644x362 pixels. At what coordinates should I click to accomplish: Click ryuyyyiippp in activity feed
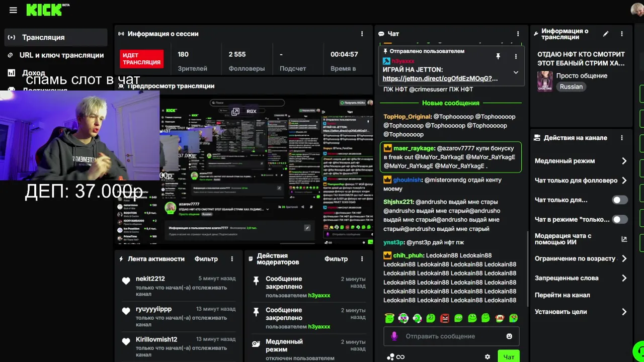153,309
